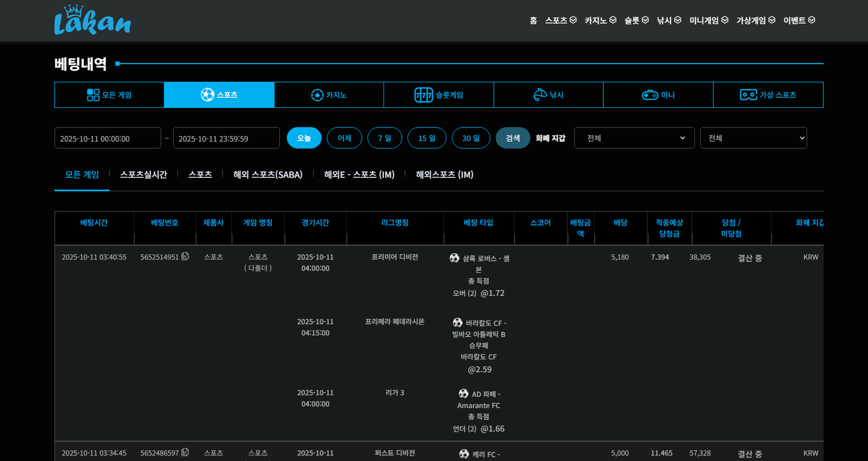Viewport: 868px width, 461px height.
Task: Expand the 미니게임 navigation dropdown
Action: (x=709, y=20)
